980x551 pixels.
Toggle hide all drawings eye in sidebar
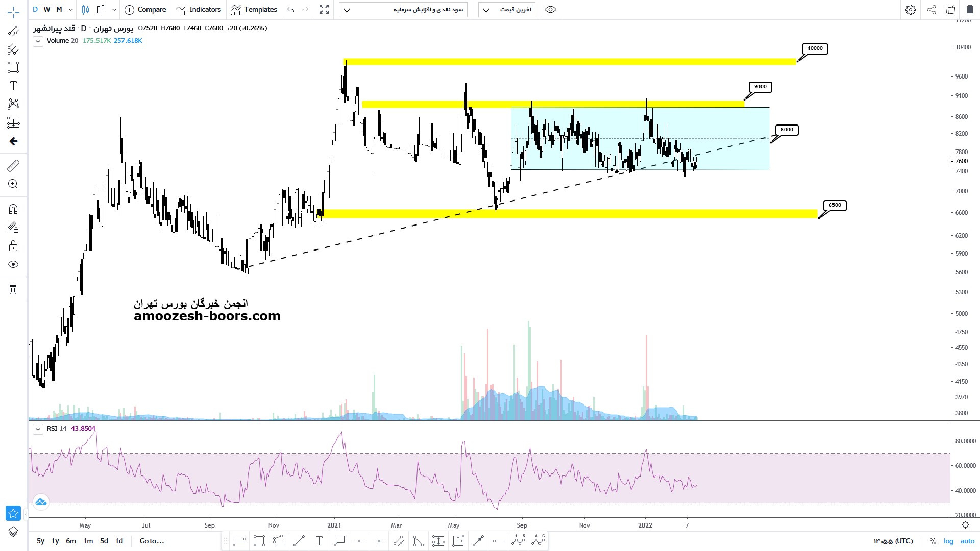[13, 264]
